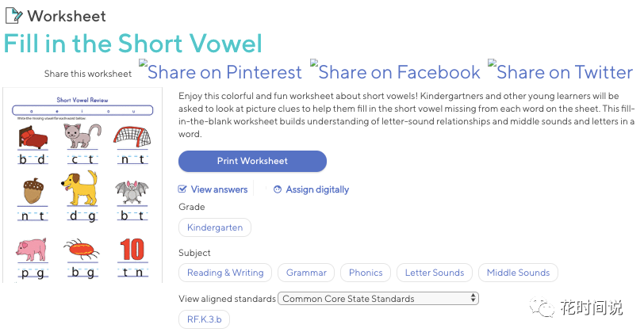Open the Short Vowel Review worksheet thumbnail
644x336 pixels.
click(82, 185)
